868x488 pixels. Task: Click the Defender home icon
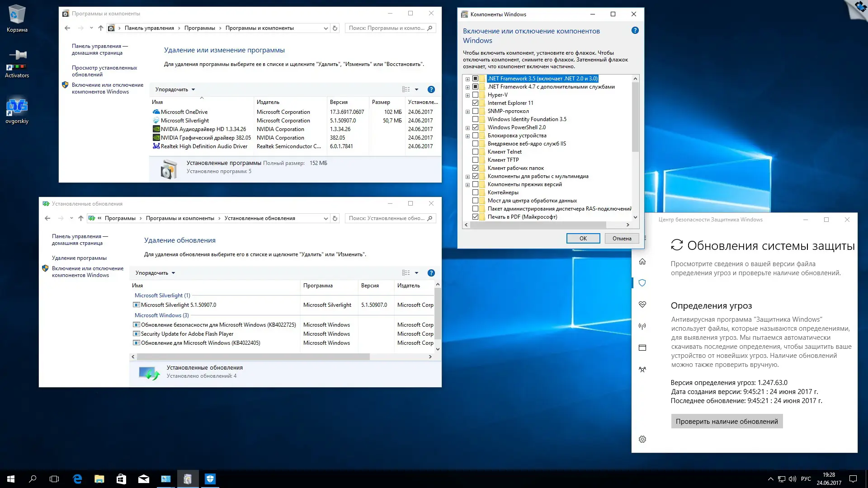[x=642, y=262]
